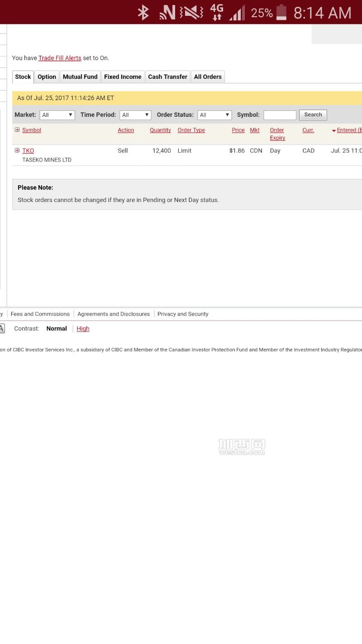Open the Trade Fill Alerts link

point(60,58)
